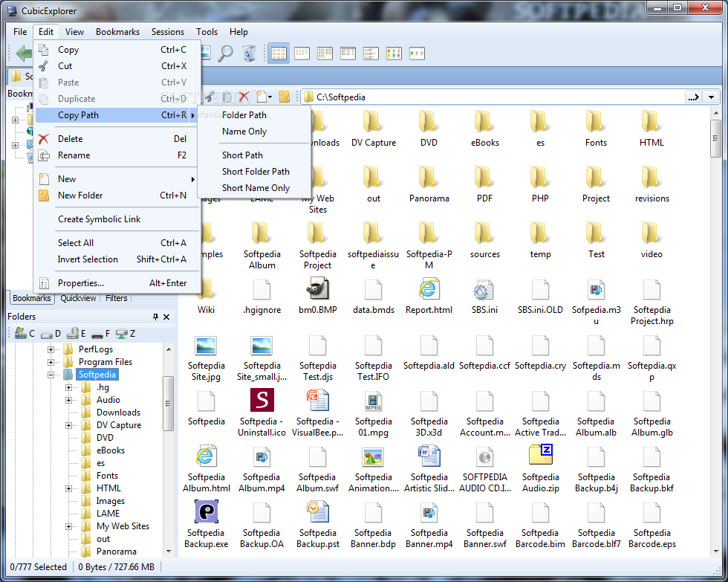Open Properties... from Edit menu
This screenshot has height=582, width=728.
point(117,283)
